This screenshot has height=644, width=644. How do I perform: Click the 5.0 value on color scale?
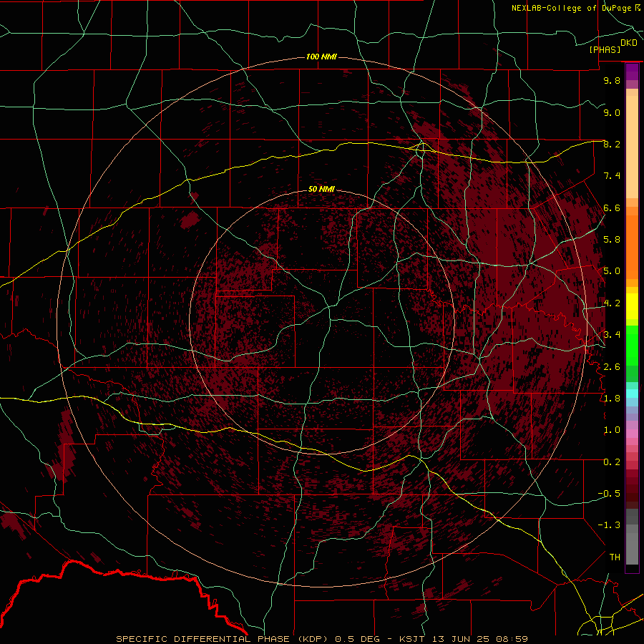pyautogui.click(x=612, y=271)
